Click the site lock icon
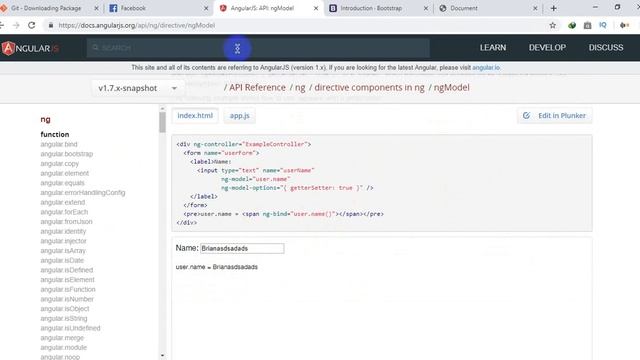 coord(51,25)
